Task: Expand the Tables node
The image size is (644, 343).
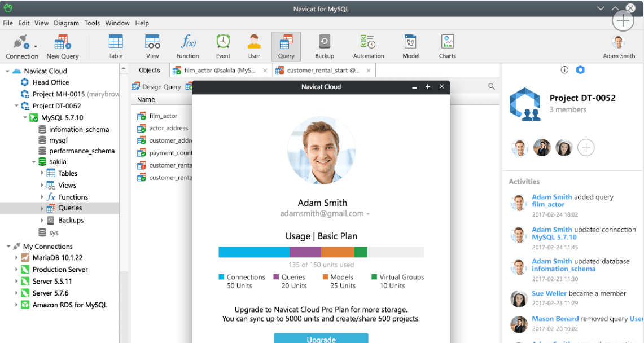Action: coord(42,173)
